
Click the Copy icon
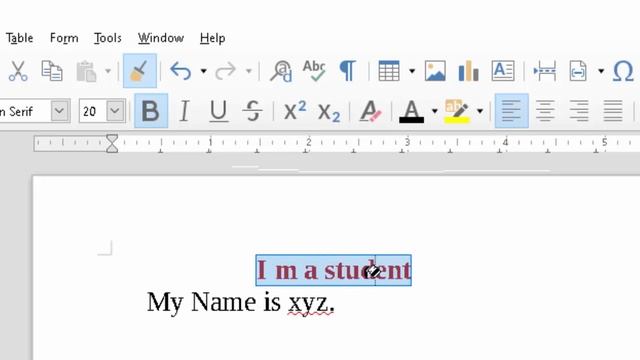pos(52,71)
